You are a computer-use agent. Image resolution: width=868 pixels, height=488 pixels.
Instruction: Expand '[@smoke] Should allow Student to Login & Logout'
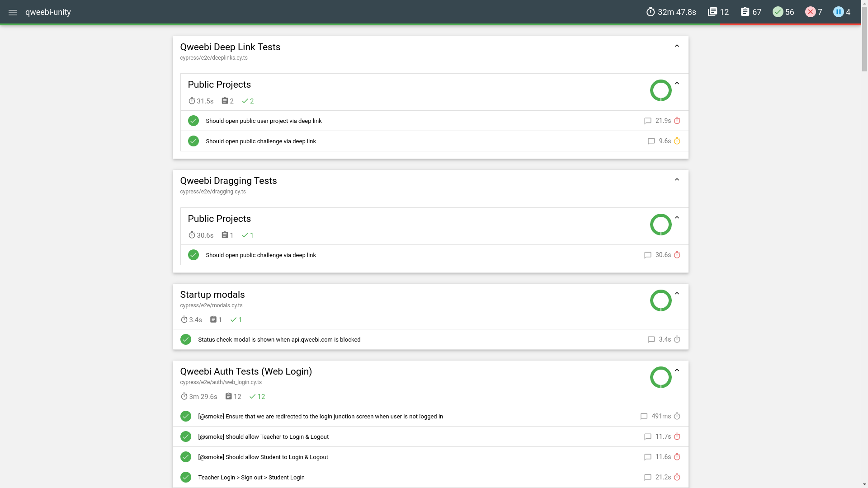coord(430,457)
